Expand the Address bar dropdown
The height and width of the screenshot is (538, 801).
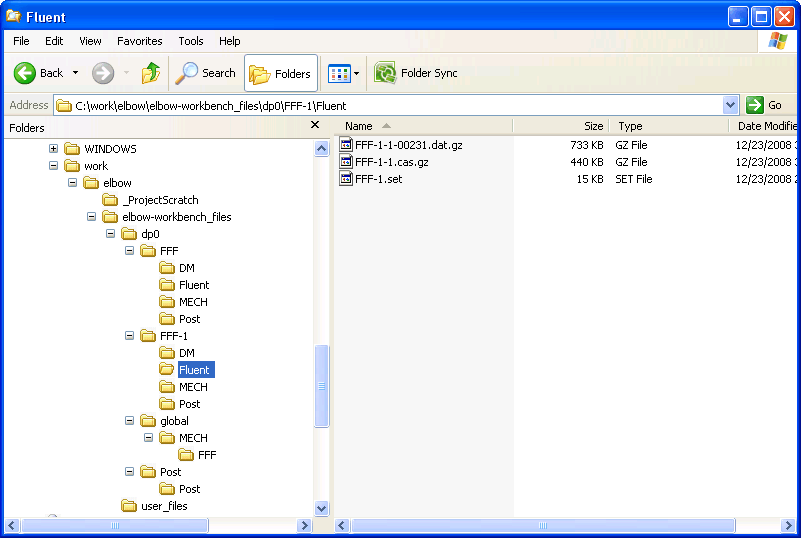point(731,105)
